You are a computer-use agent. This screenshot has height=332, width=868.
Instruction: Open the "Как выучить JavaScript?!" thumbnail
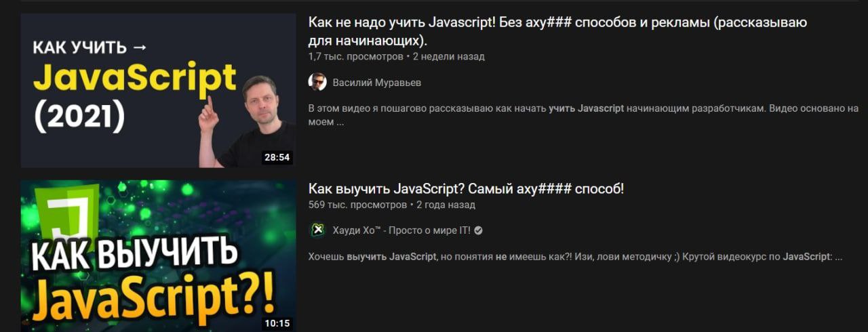pos(158,256)
